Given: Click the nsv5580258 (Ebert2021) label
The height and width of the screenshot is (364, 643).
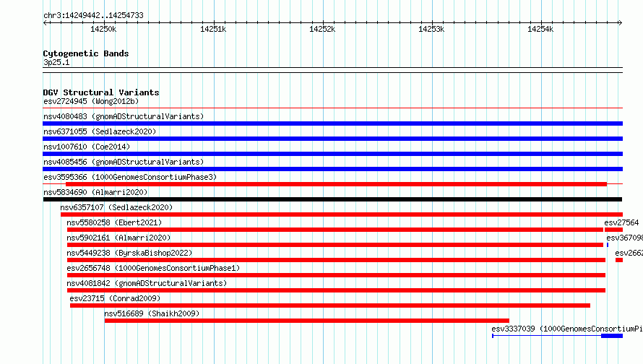Looking at the screenshot, I should pyautogui.click(x=114, y=222).
